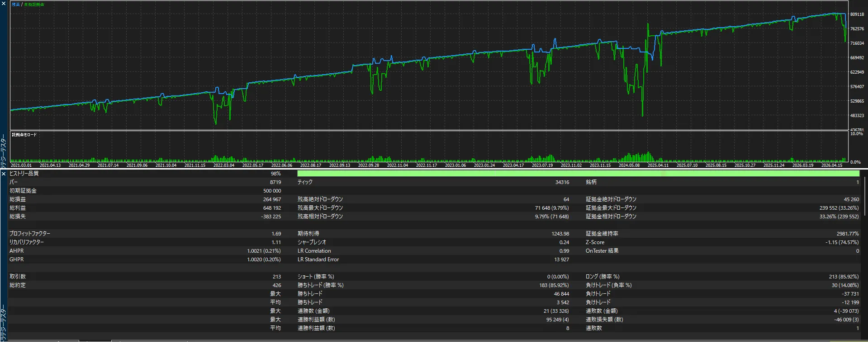Click the ティック value 34316
Screen dimensions: 868x344
click(562, 182)
